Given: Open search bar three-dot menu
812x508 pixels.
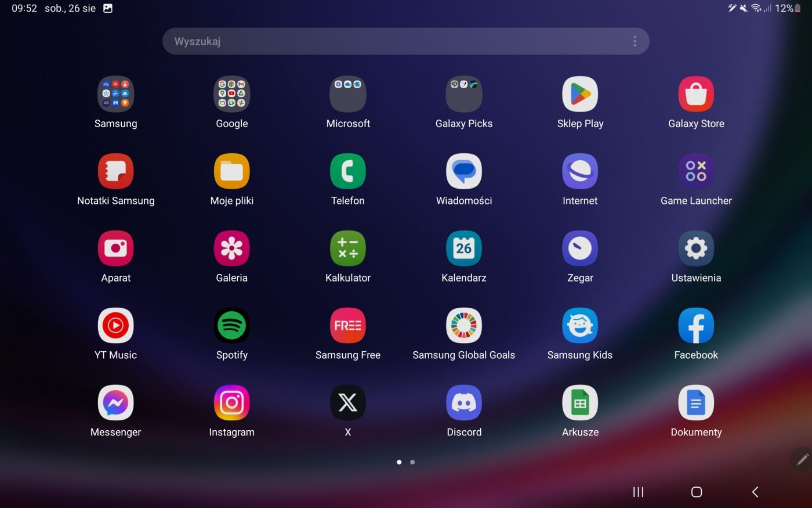Looking at the screenshot, I should coord(635,41).
